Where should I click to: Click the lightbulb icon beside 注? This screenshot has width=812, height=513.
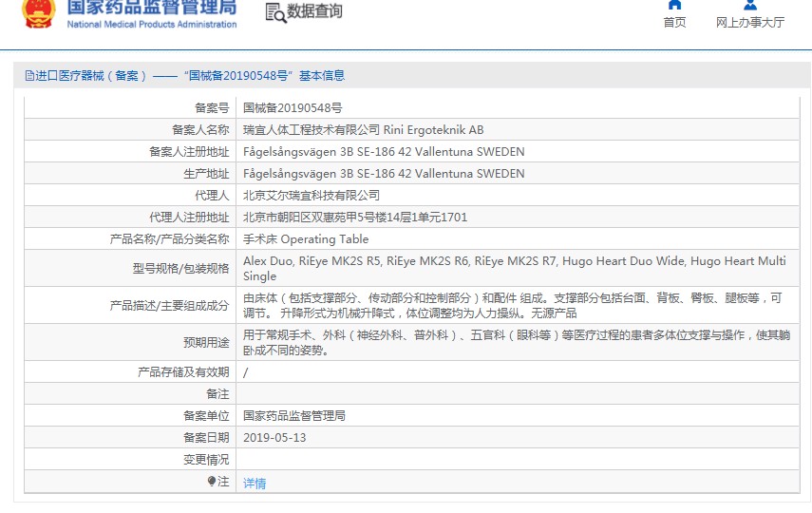(211, 482)
